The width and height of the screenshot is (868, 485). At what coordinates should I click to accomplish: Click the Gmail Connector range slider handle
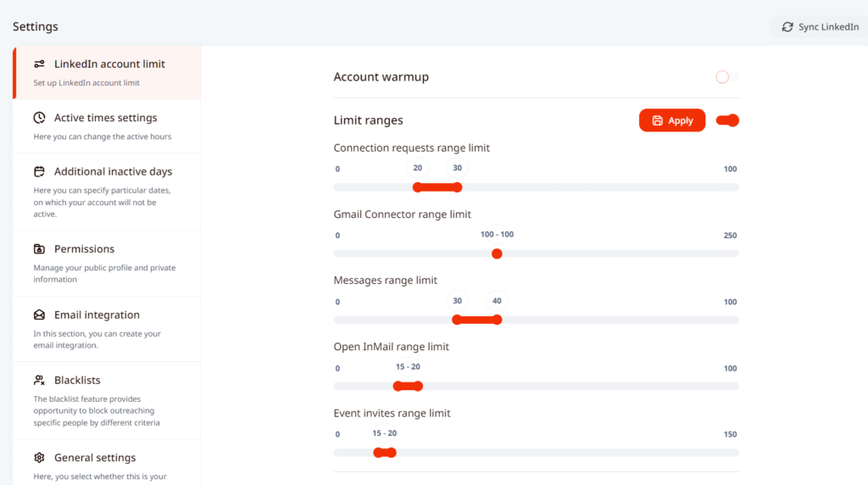click(x=497, y=254)
